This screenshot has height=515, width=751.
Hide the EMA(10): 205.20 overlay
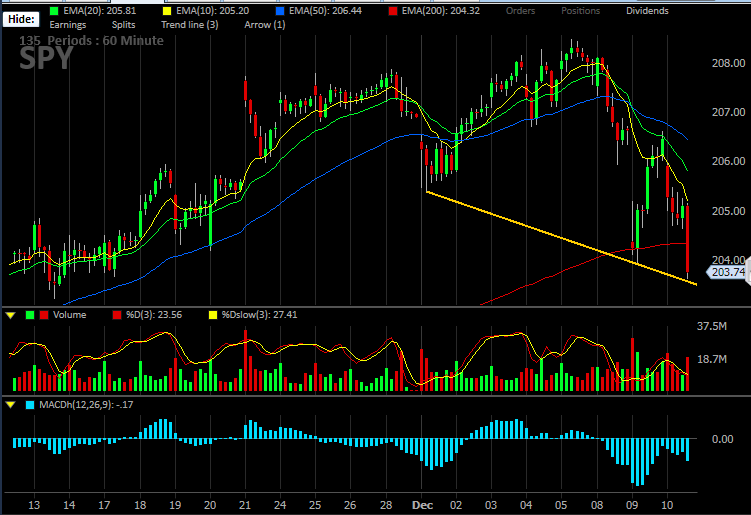213,11
